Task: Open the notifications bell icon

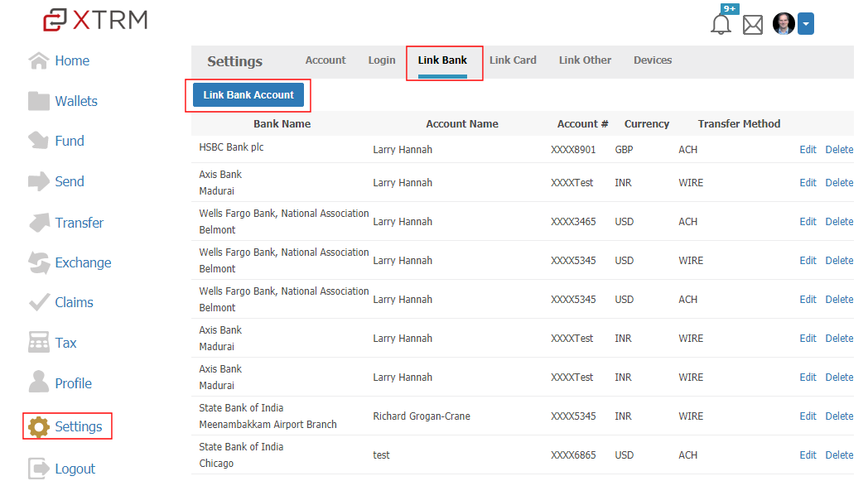Action: click(721, 24)
